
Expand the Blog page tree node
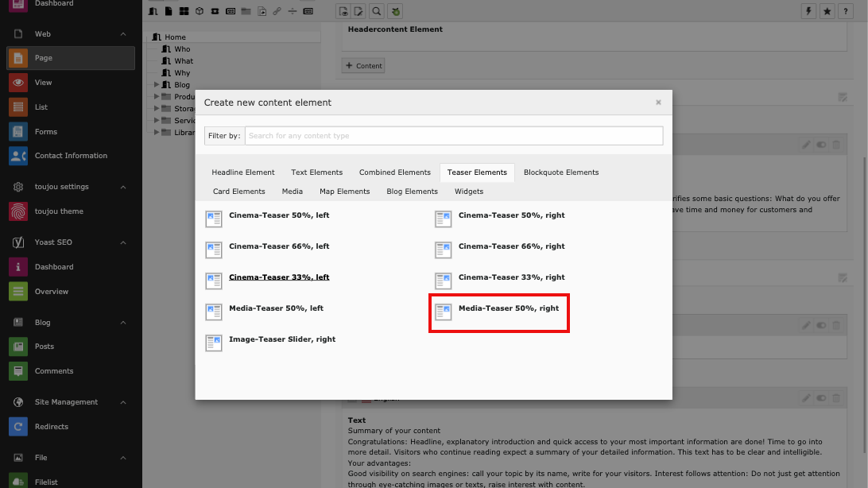pyautogui.click(x=157, y=85)
